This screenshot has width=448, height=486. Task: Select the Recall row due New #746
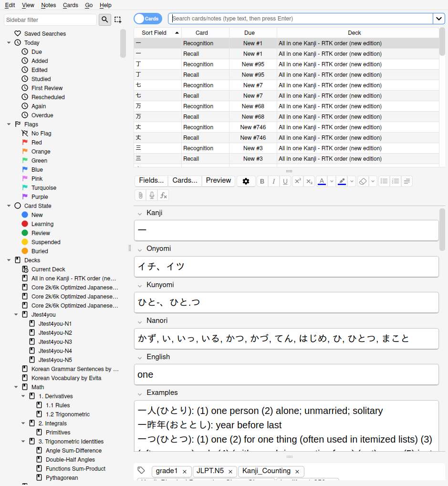[286, 138]
